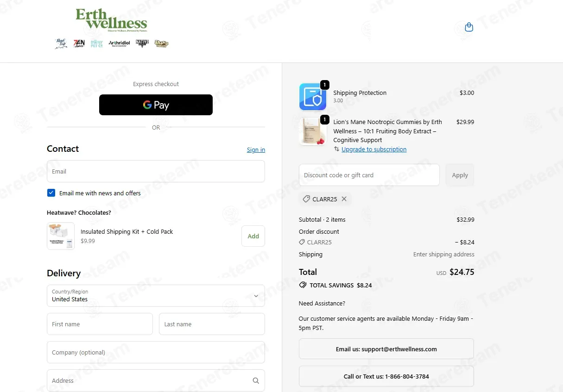The height and width of the screenshot is (392, 563).
Task: Click the Apply discount button
Action: click(x=460, y=175)
